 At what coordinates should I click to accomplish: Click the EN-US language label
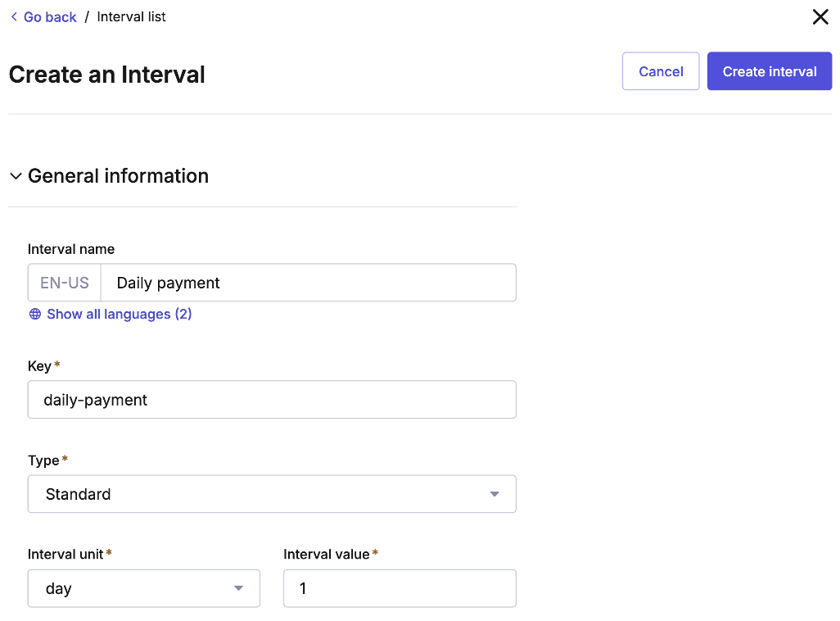point(64,282)
